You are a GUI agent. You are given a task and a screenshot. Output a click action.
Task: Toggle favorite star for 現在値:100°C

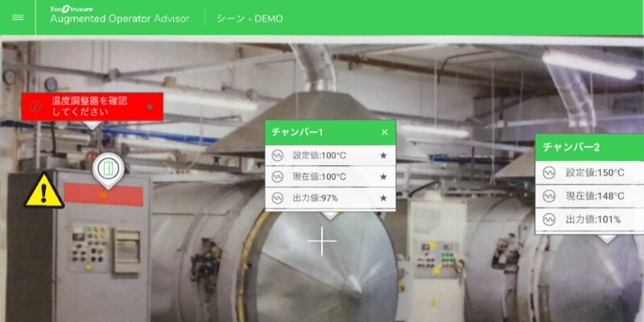383,177
